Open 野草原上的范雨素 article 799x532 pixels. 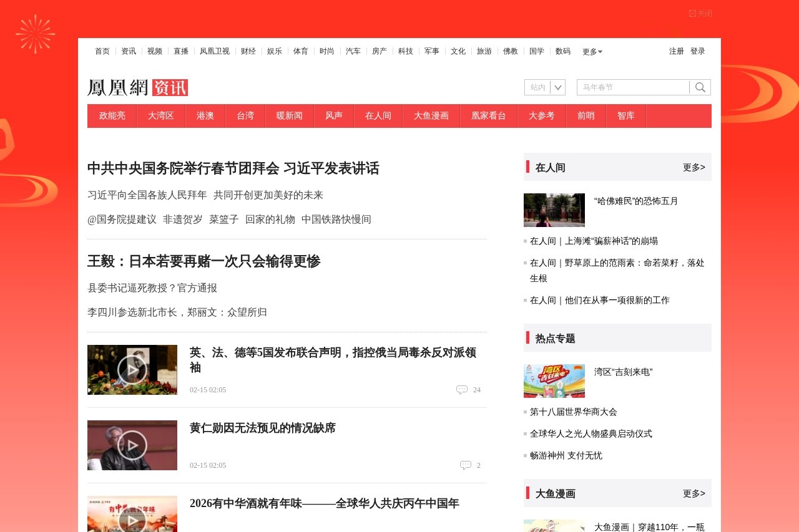coord(617,271)
